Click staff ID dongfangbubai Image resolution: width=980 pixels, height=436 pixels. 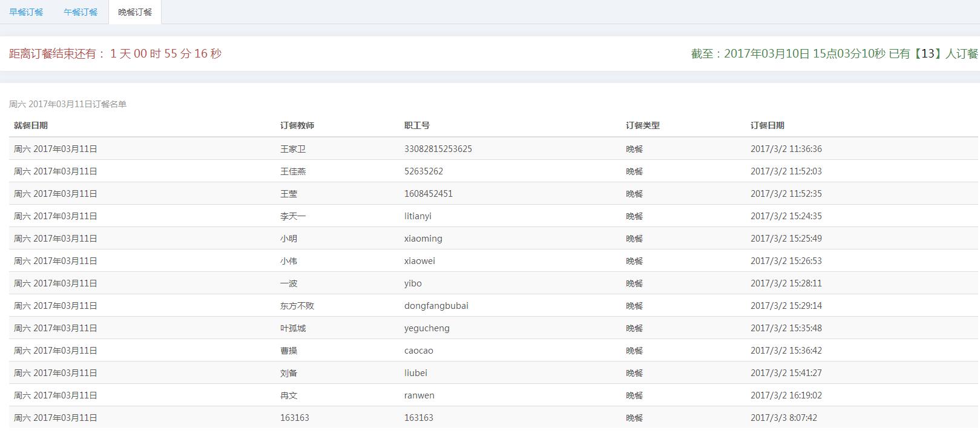pos(436,306)
